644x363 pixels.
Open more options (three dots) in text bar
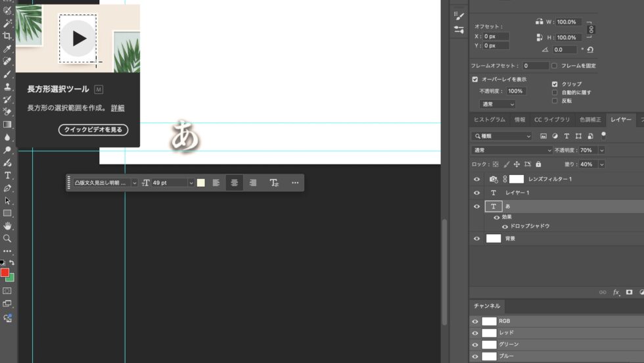click(x=294, y=183)
